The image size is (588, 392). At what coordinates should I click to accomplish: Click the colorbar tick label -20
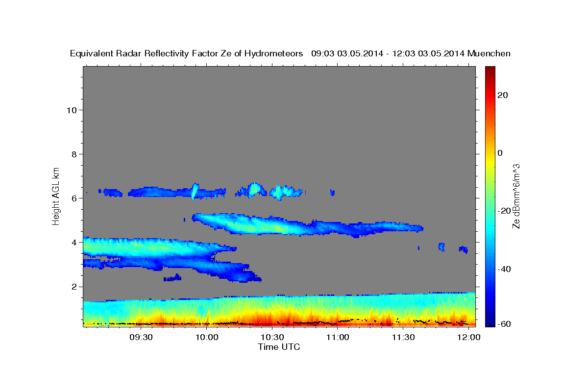[x=503, y=211]
